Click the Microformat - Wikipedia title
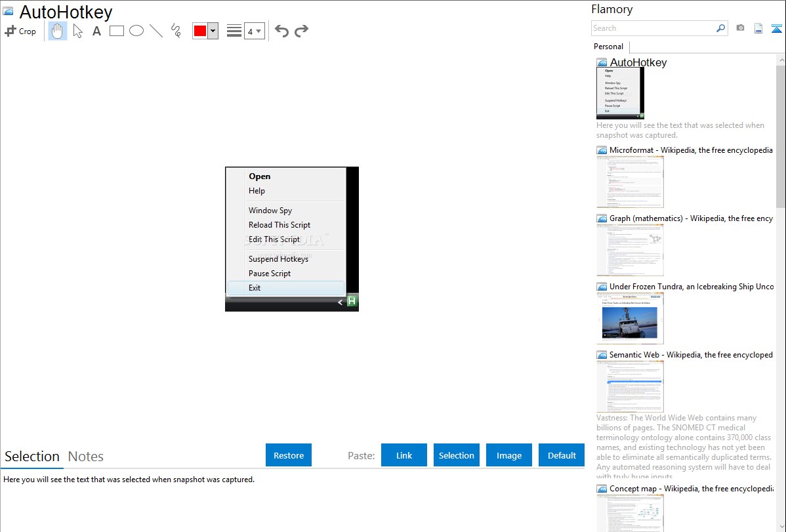The image size is (786, 532). click(x=691, y=150)
